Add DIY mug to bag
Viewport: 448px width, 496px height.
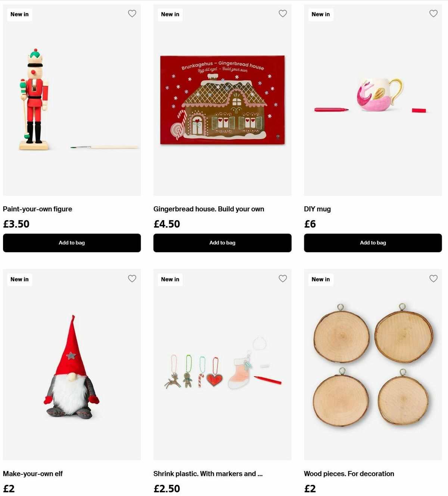(373, 243)
